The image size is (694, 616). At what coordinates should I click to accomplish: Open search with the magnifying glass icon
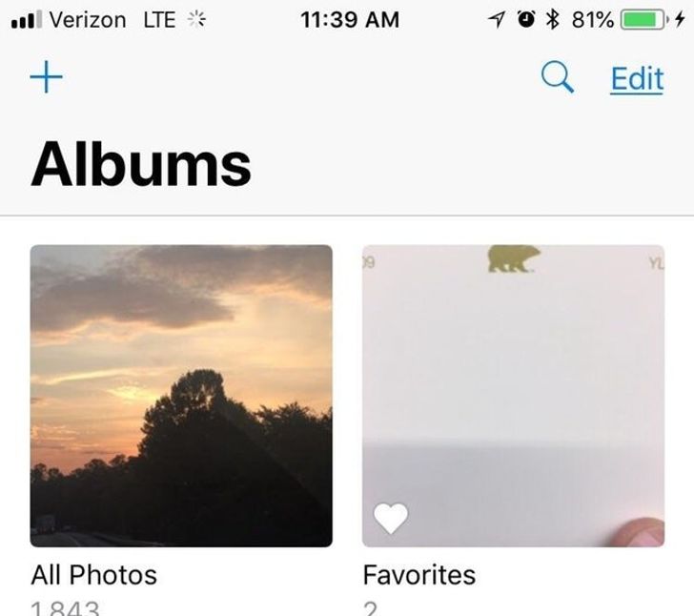point(558,78)
